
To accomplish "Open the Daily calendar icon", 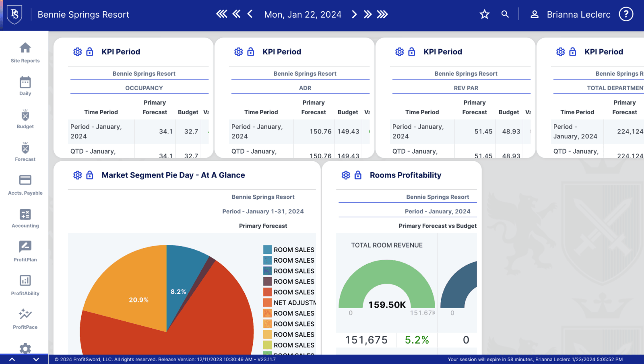I will pyautogui.click(x=25, y=86).
